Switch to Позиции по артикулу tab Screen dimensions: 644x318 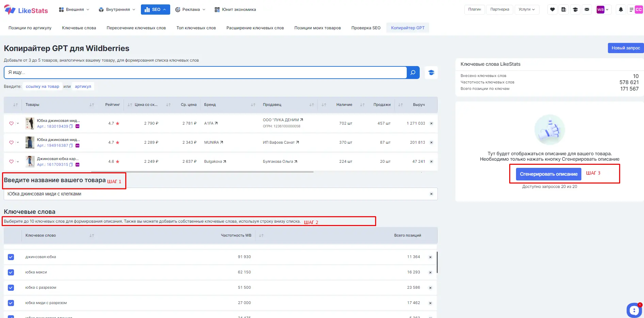pyautogui.click(x=30, y=28)
